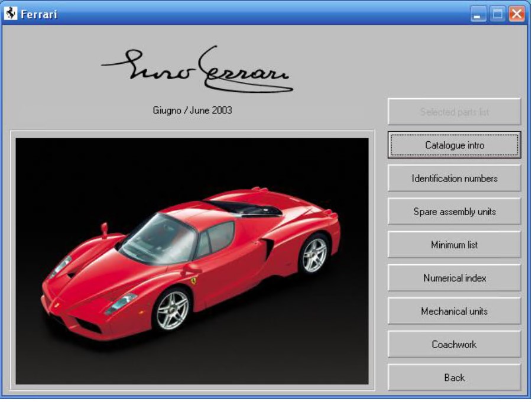This screenshot has height=402, width=532.
Task: Close the Ferrari application window
Action: [x=517, y=14]
